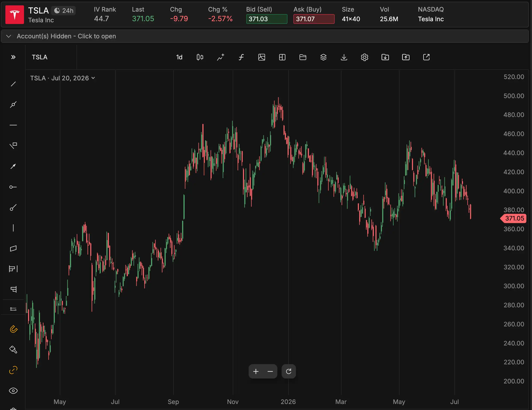Click the Chg % -2.57% value
This screenshot has width=532, height=410.
pos(220,19)
